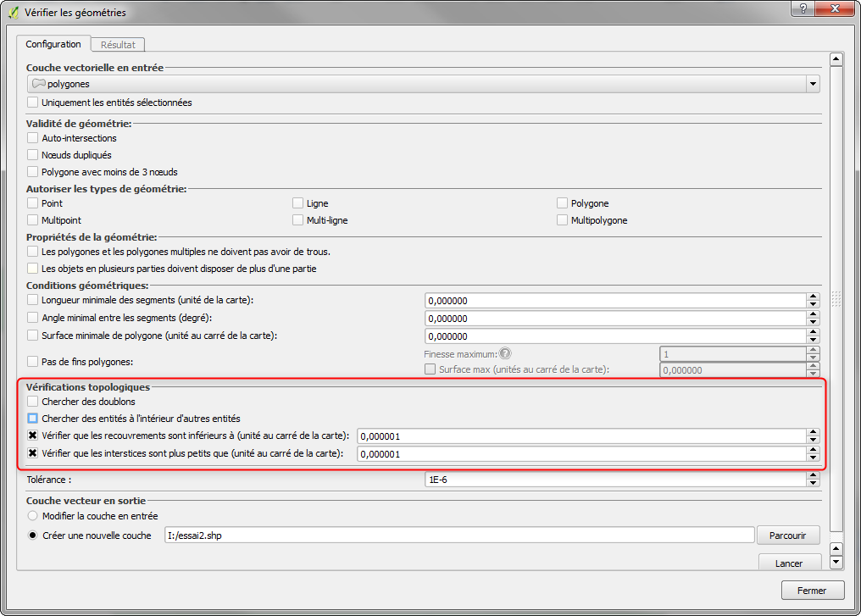Click the minimal segment length value field

pyautogui.click(x=615, y=301)
